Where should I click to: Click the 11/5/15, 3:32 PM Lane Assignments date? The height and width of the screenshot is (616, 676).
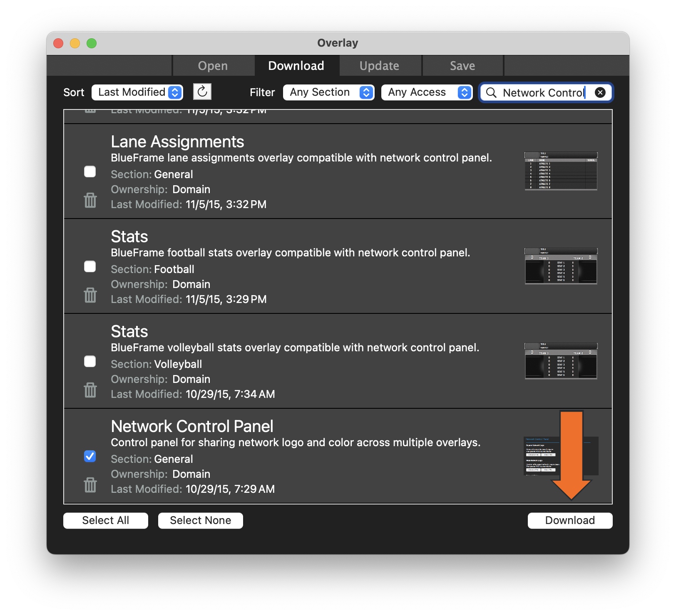(x=226, y=204)
